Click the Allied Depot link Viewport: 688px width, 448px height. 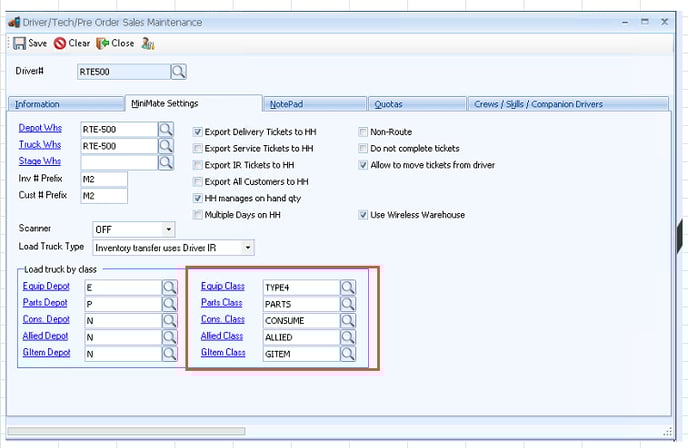point(45,336)
